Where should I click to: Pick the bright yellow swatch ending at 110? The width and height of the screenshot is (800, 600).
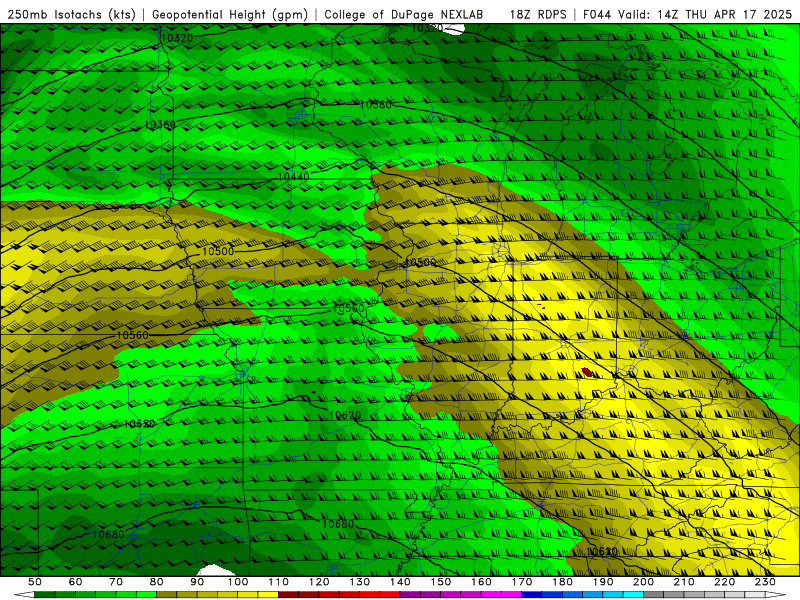pos(268,595)
